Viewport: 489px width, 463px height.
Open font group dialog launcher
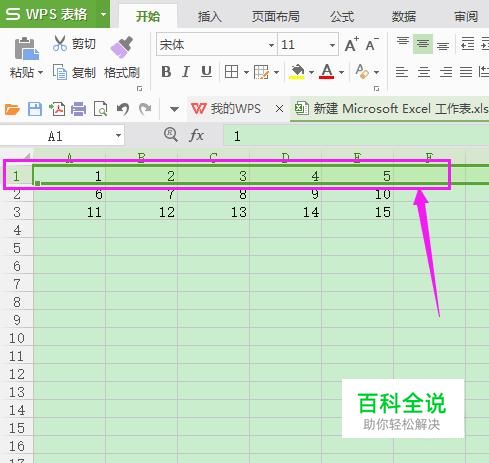point(377,89)
